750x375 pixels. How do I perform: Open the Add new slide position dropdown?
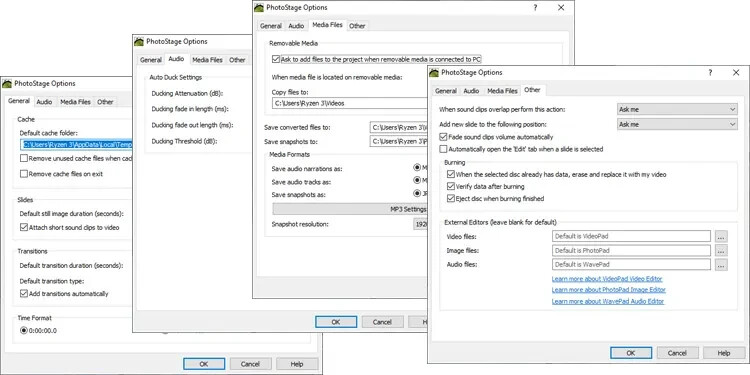point(677,124)
